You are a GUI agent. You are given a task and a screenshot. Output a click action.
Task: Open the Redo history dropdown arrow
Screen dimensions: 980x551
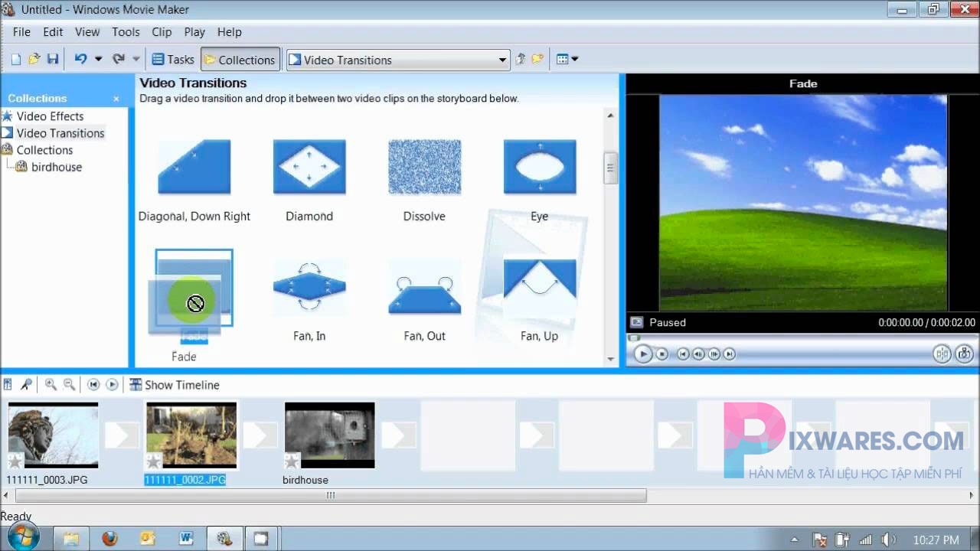tap(136, 59)
